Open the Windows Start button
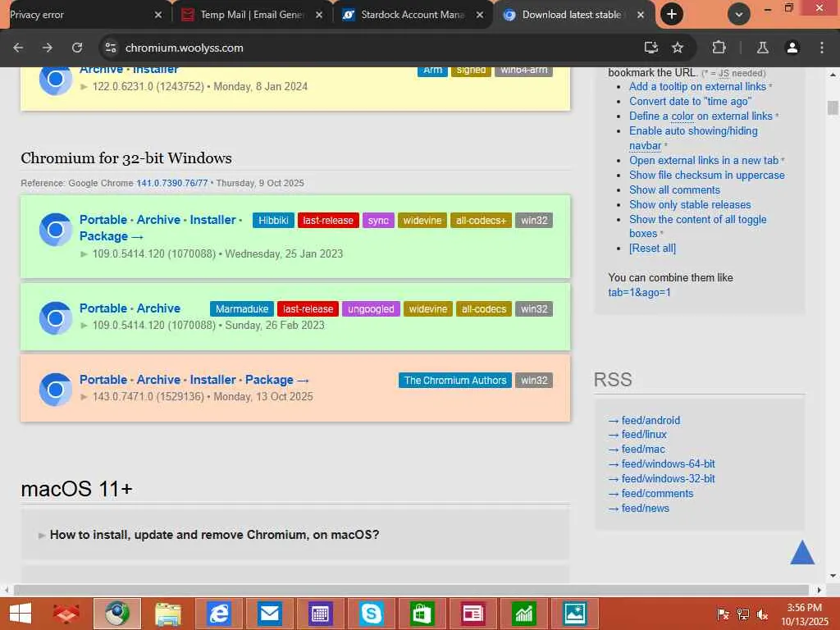 (x=21, y=614)
